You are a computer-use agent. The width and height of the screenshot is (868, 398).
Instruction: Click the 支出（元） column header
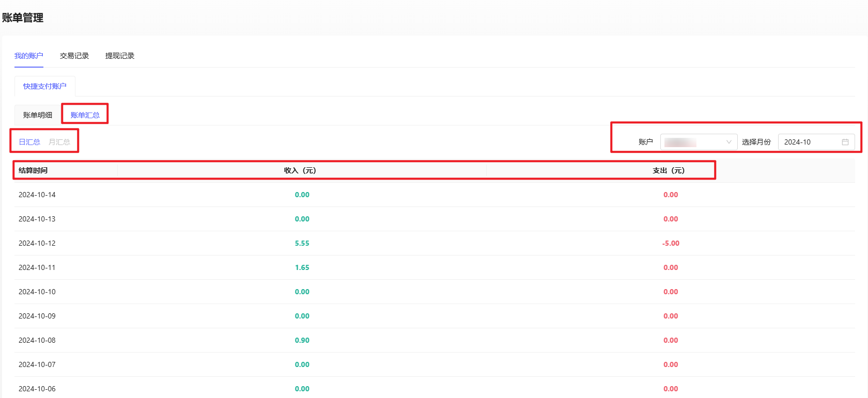(668, 170)
